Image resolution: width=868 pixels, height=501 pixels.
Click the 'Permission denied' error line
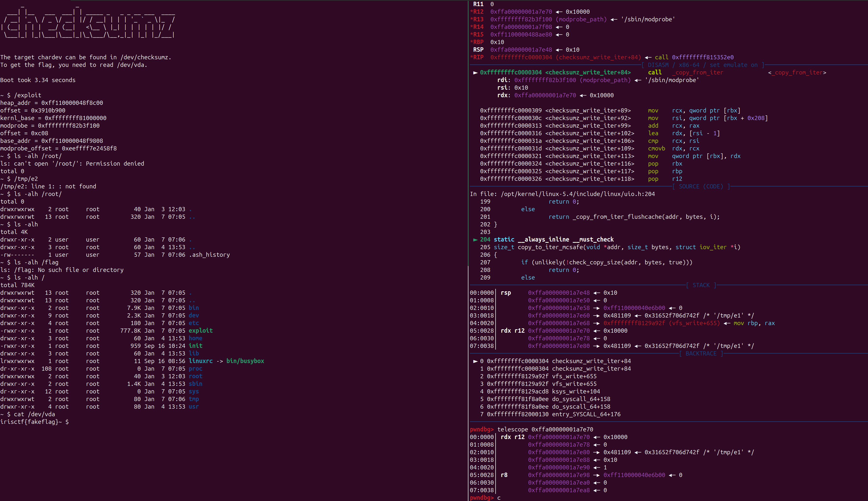[x=72, y=163]
